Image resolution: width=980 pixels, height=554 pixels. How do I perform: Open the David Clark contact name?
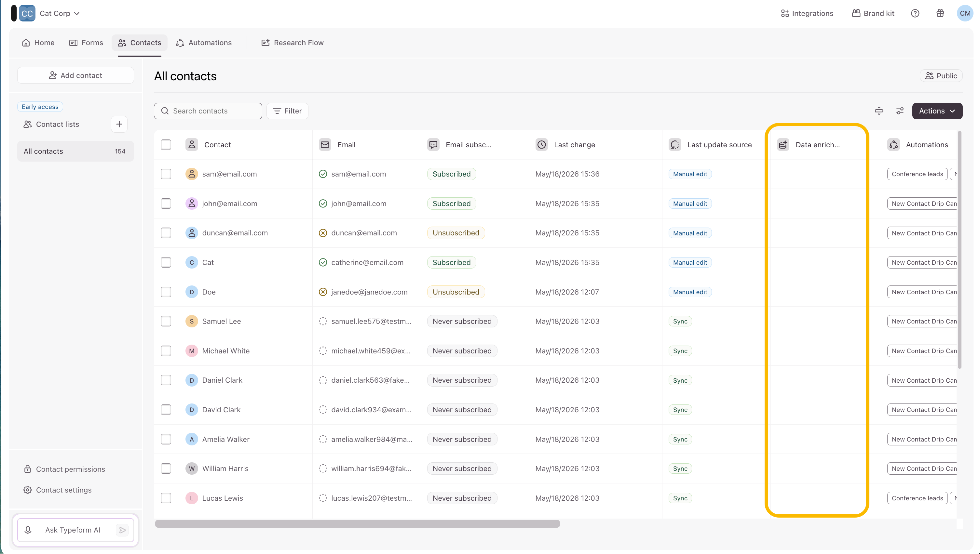221,409
